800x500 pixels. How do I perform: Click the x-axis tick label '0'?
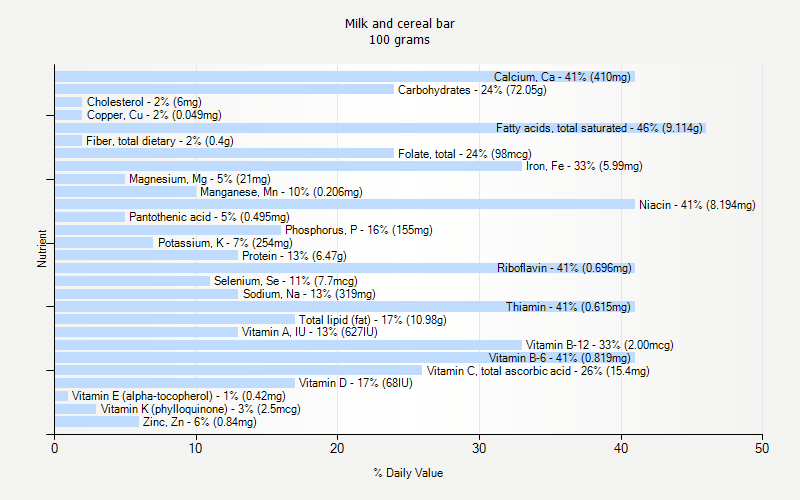(55, 448)
